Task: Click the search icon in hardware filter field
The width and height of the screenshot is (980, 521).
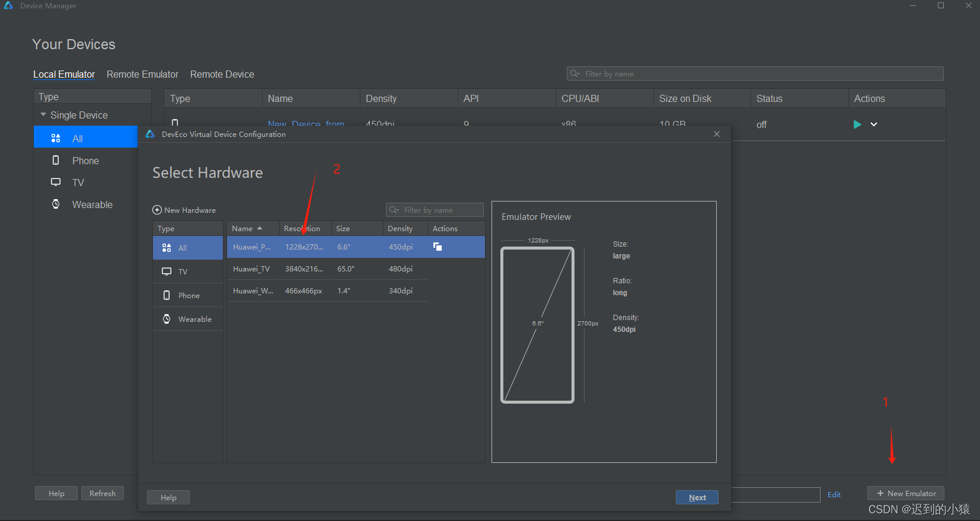Action: pos(394,210)
